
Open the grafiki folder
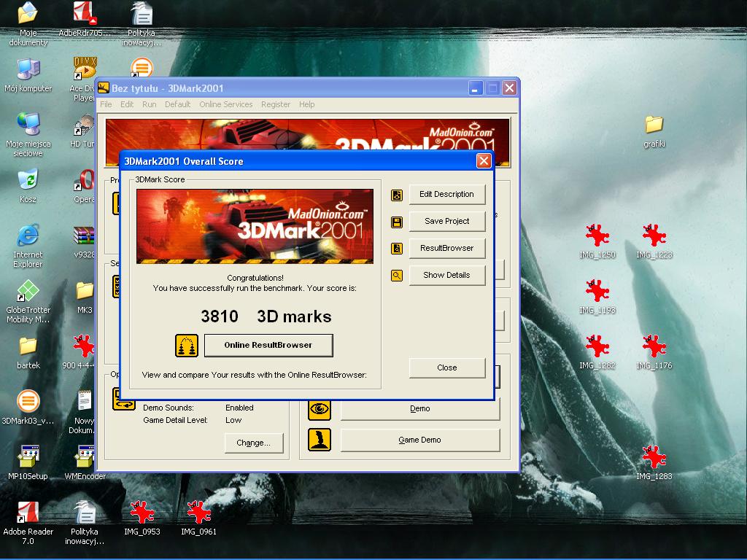[654, 131]
